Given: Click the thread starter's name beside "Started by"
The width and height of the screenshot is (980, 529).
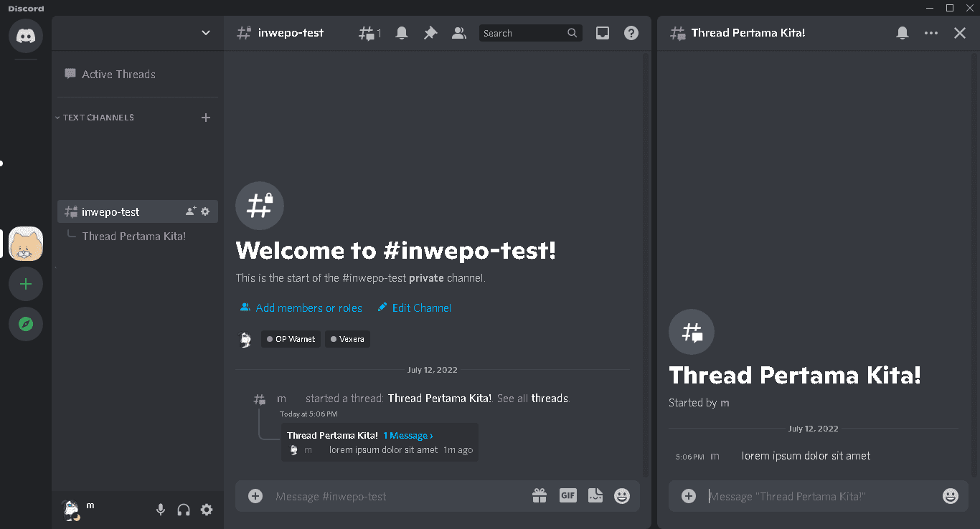Looking at the screenshot, I should click(725, 403).
